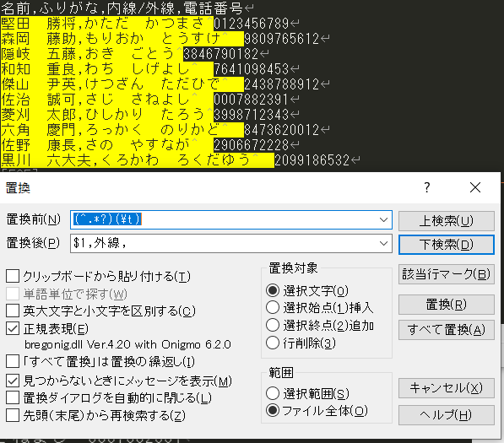
Task: Enable 置換ダイアログを自動的に閉じる(L) checkbox
Action: [x=13, y=397]
